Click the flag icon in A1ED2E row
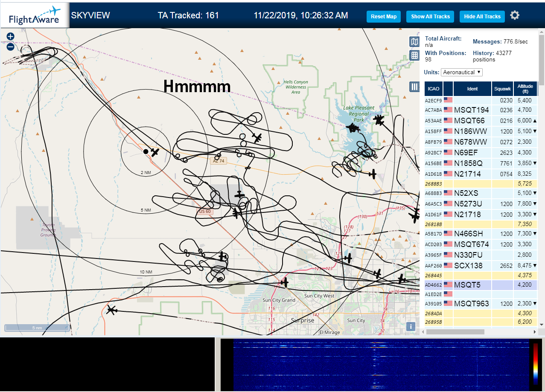 tap(448, 294)
